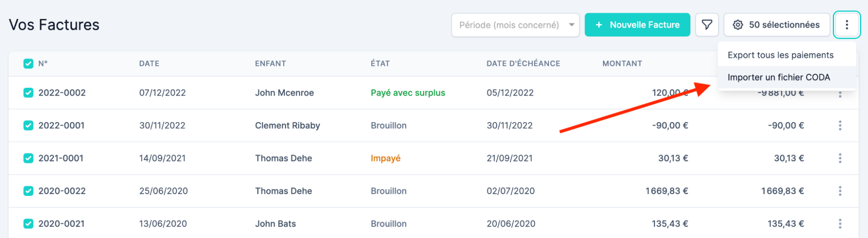This screenshot has height=238, width=868.
Task: Choose 'Importer un fichier CODA' option
Action: [779, 77]
